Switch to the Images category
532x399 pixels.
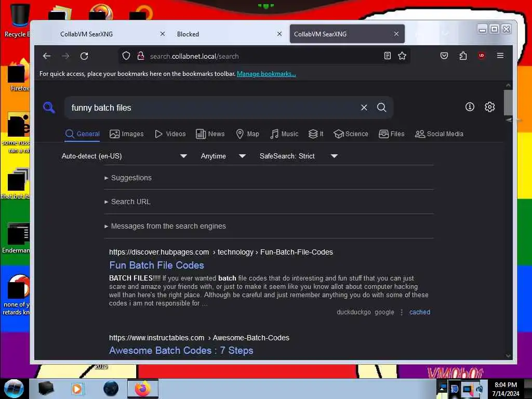127,134
